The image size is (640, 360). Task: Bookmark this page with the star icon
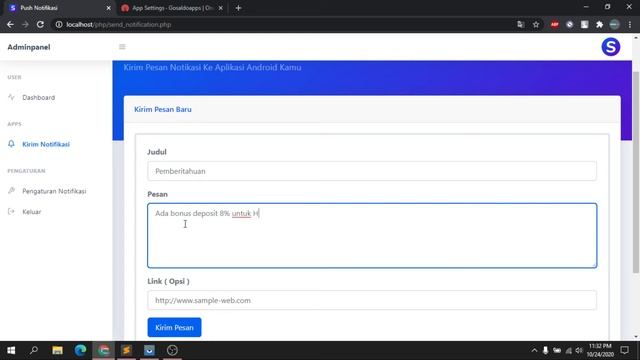(536, 24)
